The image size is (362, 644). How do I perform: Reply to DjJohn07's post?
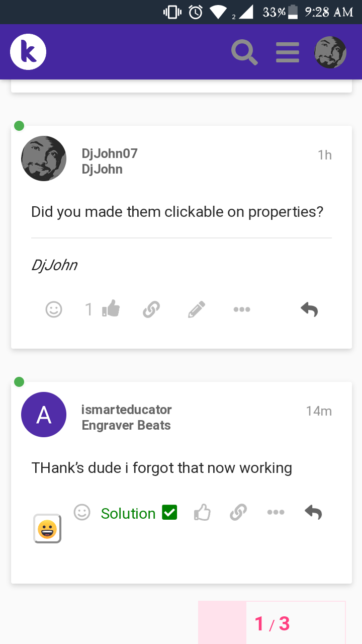(309, 309)
